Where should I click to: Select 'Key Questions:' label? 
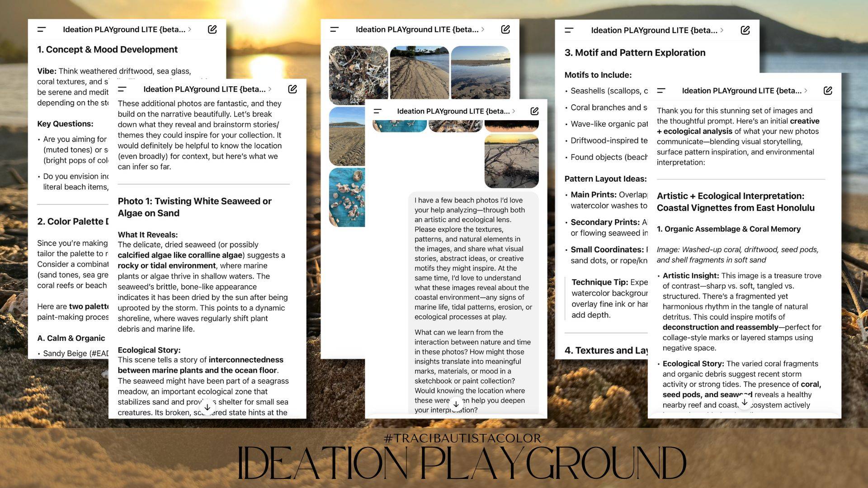click(x=65, y=124)
